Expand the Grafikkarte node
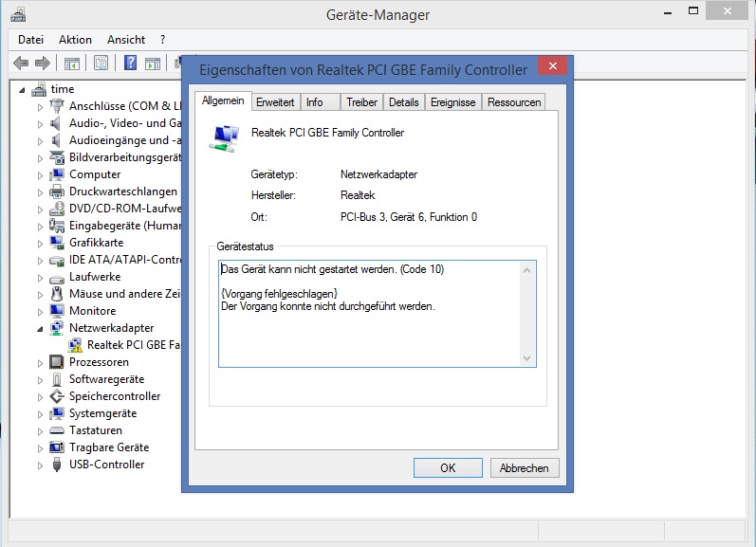756x547 pixels. (x=40, y=244)
